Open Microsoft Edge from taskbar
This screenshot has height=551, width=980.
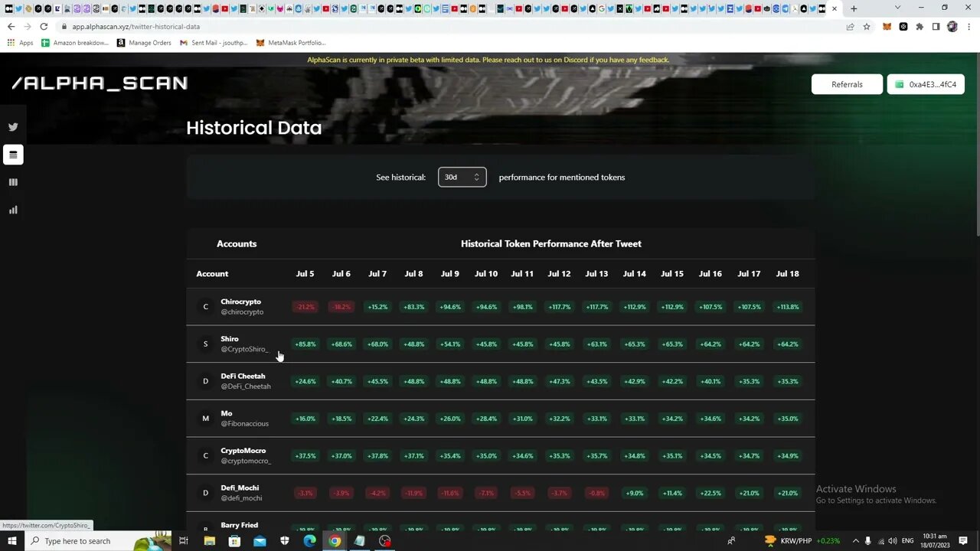coord(309,541)
